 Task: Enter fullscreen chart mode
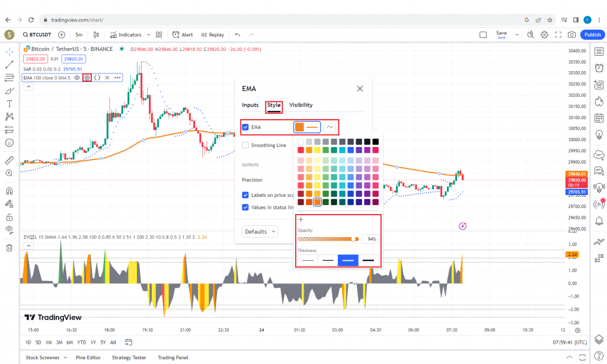[558, 35]
